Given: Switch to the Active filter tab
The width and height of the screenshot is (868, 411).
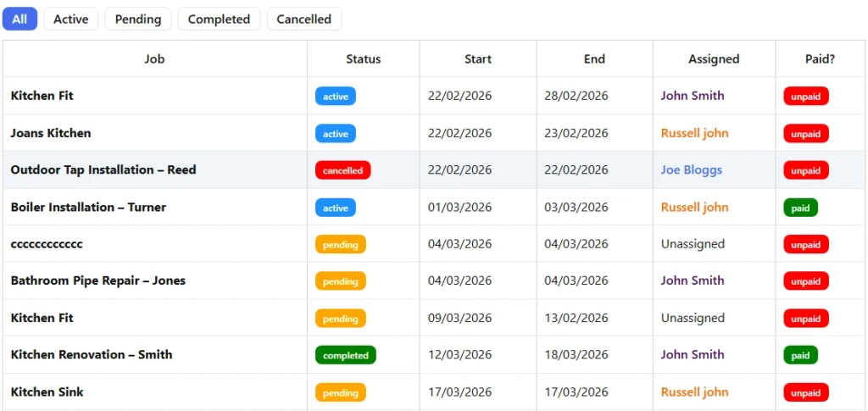Looking at the screenshot, I should coord(71,19).
